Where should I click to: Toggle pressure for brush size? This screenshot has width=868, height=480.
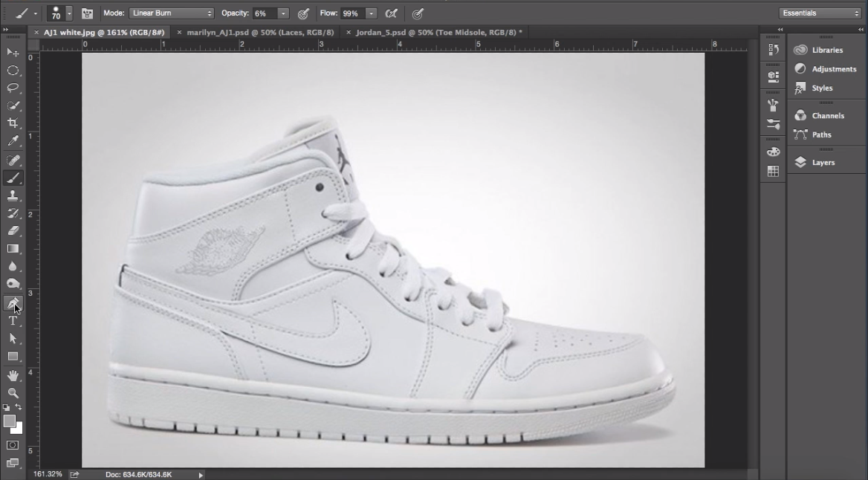click(418, 13)
